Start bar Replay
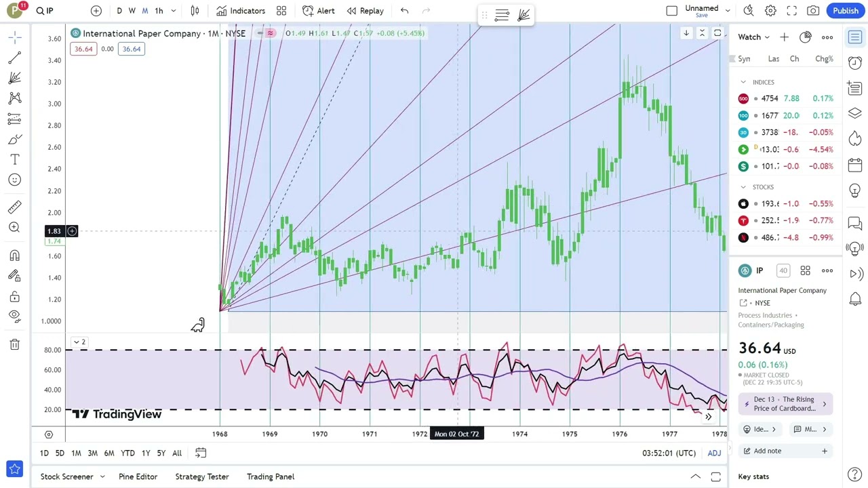 (365, 11)
